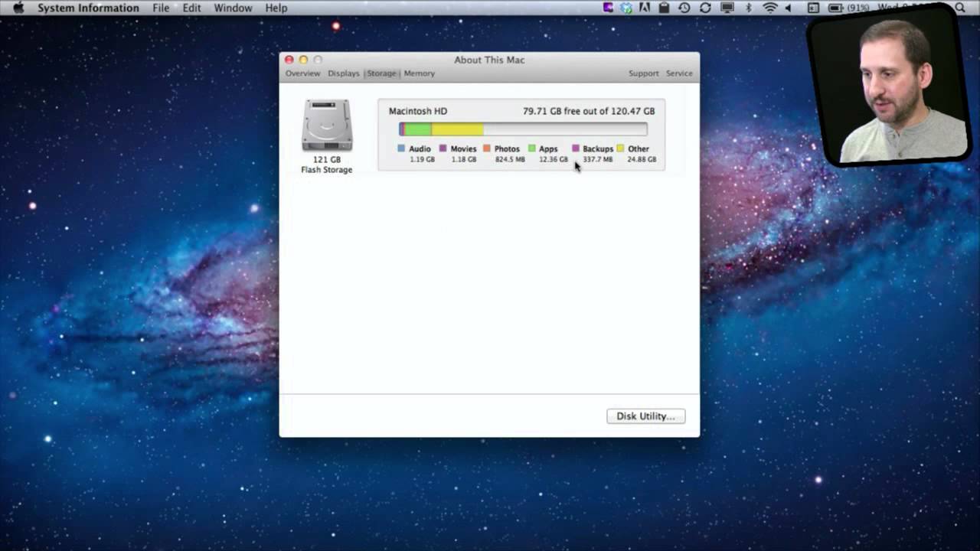Click the Other 24.88 GB value

click(x=642, y=159)
